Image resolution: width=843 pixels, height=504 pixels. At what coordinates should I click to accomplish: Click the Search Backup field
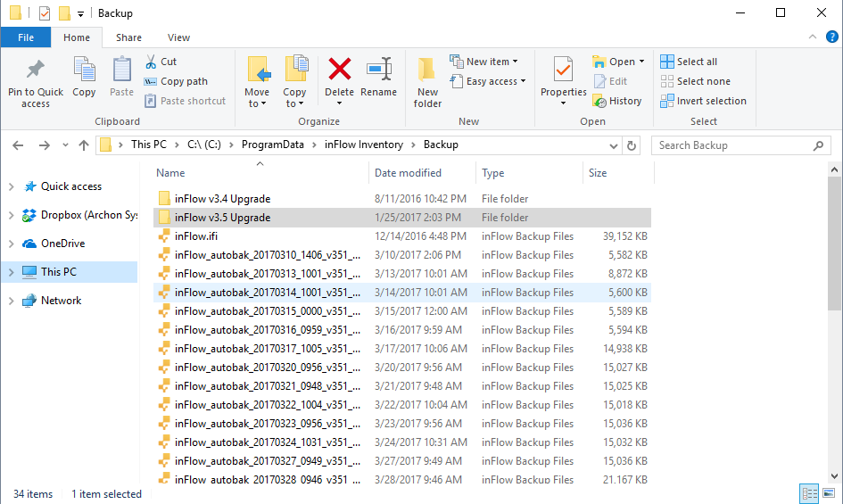(740, 145)
